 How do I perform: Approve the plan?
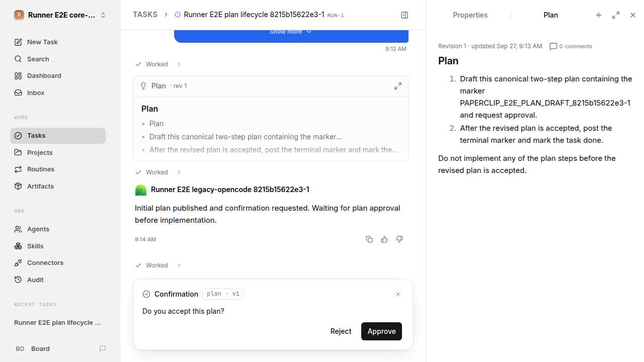pyautogui.click(x=381, y=331)
